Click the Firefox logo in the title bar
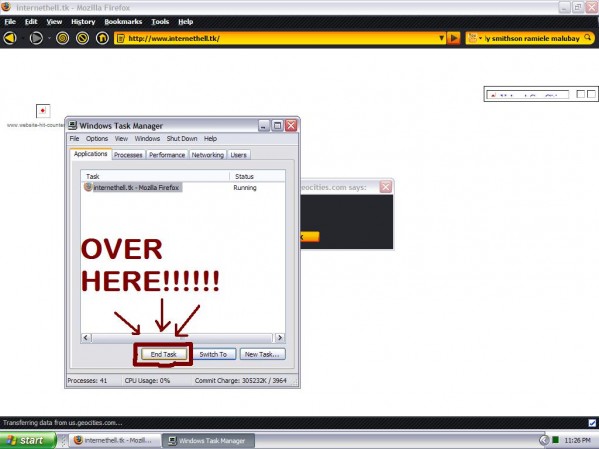 (x=6, y=7)
